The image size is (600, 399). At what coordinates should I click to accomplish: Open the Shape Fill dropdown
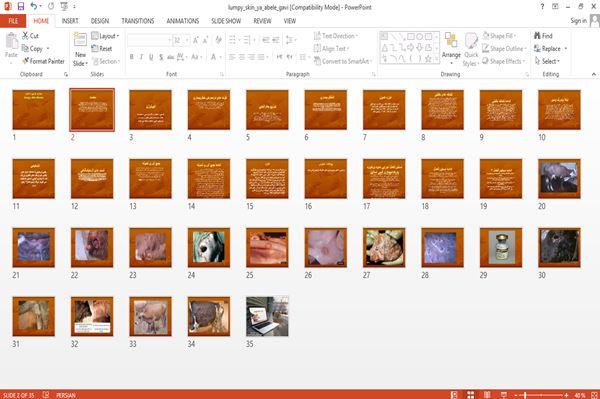click(499, 36)
